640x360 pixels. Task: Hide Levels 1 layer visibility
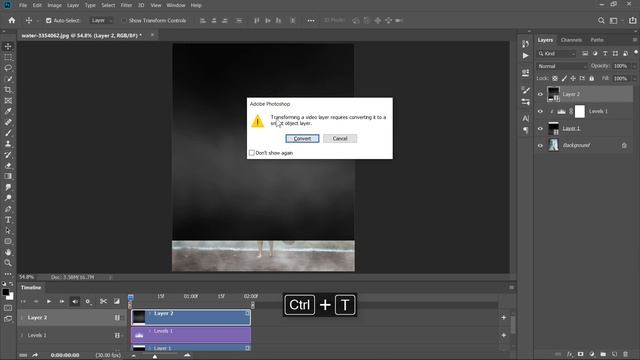pos(540,111)
